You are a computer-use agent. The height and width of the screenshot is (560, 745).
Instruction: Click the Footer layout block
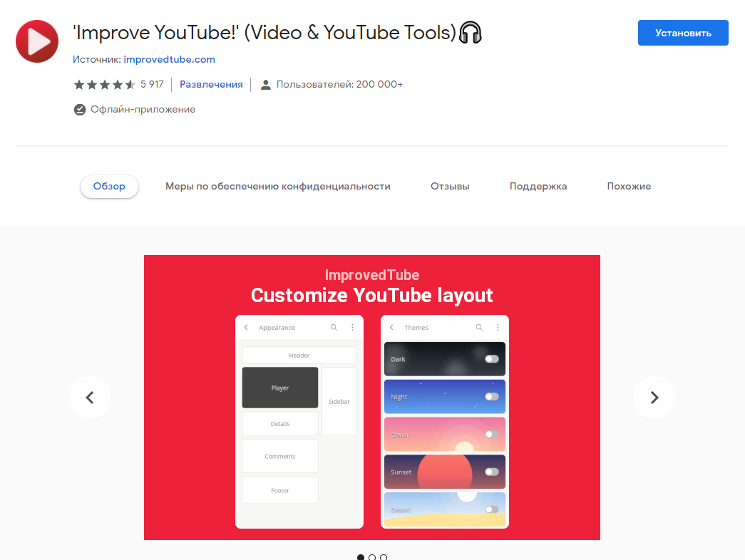[x=280, y=490]
